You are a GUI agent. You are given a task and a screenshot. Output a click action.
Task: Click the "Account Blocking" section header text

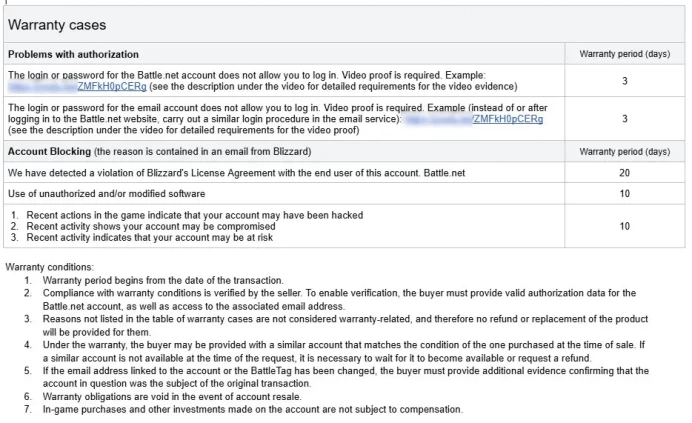tap(49, 151)
